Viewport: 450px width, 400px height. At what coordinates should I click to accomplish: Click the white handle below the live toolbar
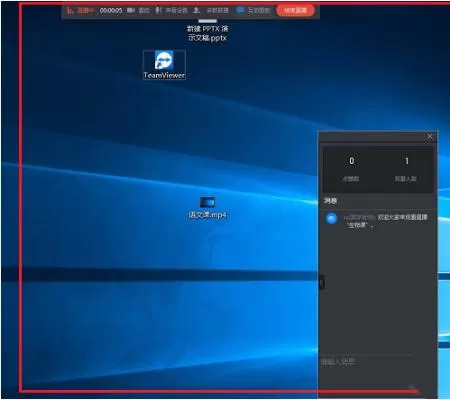[x=207, y=21]
